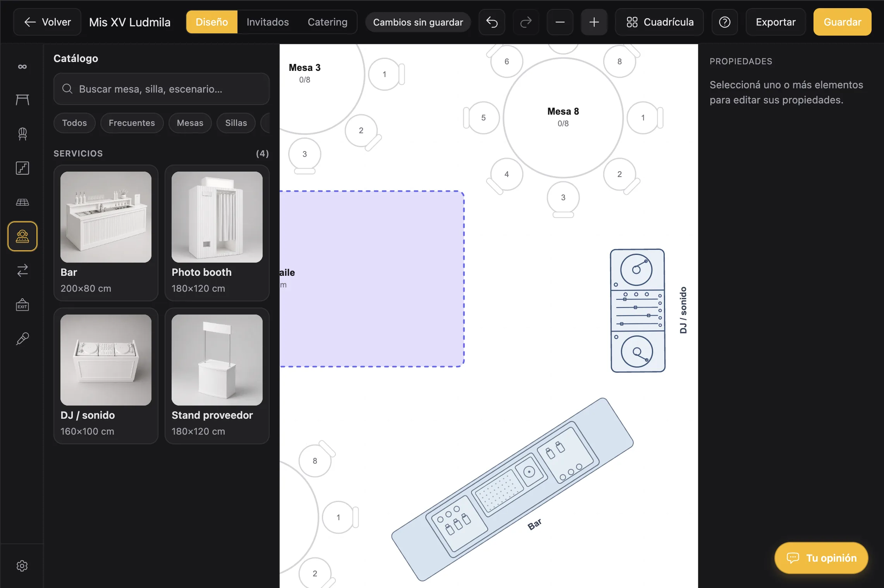Select the DJ / sonido element on canvas

tap(638, 311)
